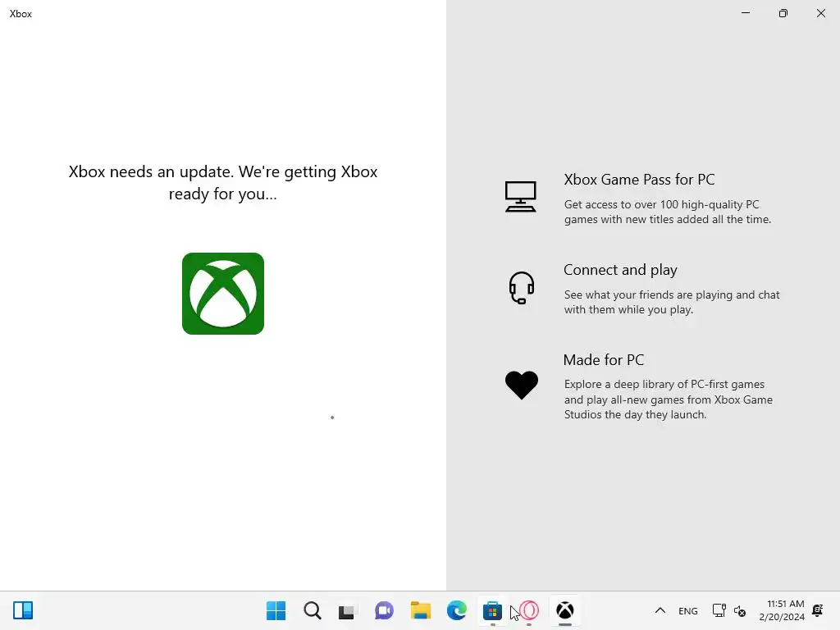The image size is (840, 630).
Task: Click the 'Xbox needs an update' message
Action: (223, 182)
